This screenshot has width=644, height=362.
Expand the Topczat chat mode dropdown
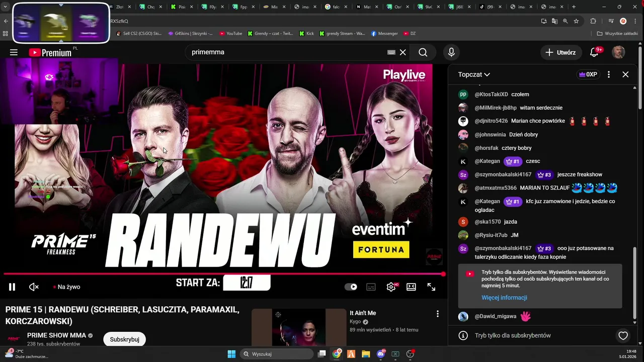474,74
